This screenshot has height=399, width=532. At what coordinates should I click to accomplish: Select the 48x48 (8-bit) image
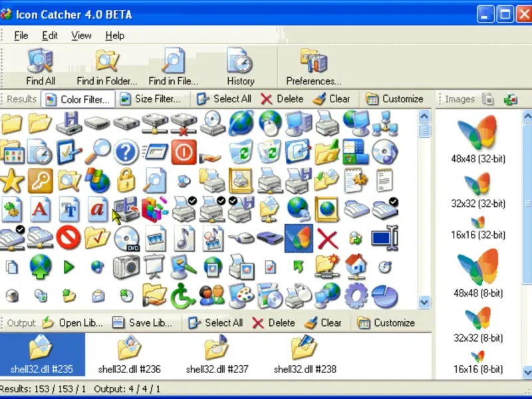(478, 273)
